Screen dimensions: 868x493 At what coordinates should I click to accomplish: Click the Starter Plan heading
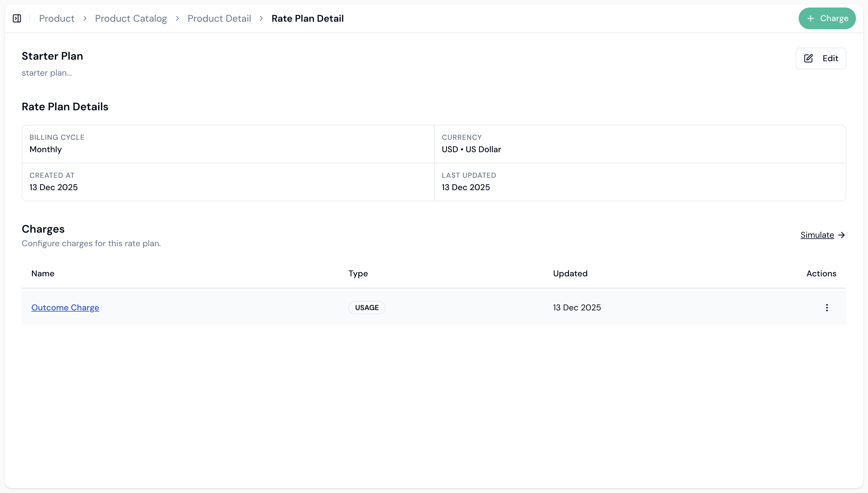point(52,55)
